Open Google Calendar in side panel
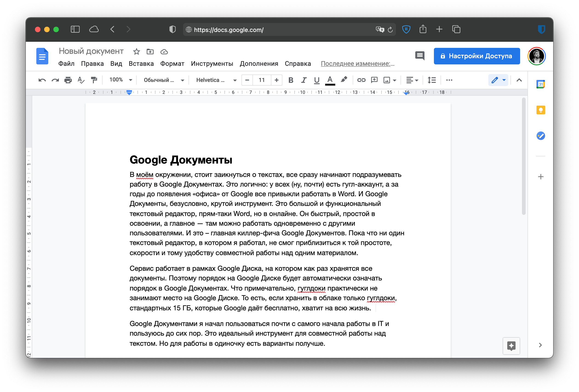Image resolution: width=579 pixels, height=392 pixels. pos(540,84)
